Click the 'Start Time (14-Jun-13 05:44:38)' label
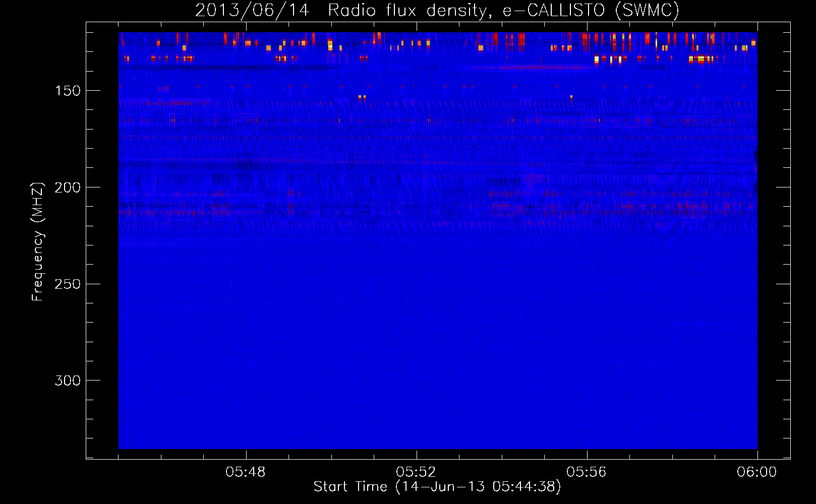The height and width of the screenshot is (504, 816). click(437, 487)
